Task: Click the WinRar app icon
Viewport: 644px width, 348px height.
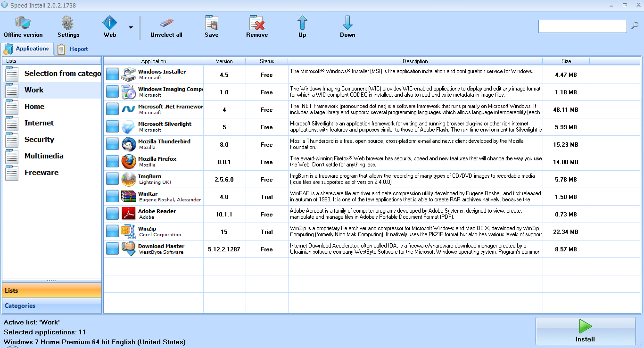Action: click(x=129, y=197)
